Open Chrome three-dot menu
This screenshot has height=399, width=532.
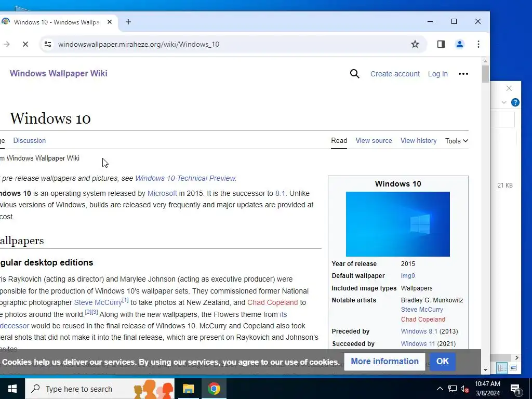point(478,44)
